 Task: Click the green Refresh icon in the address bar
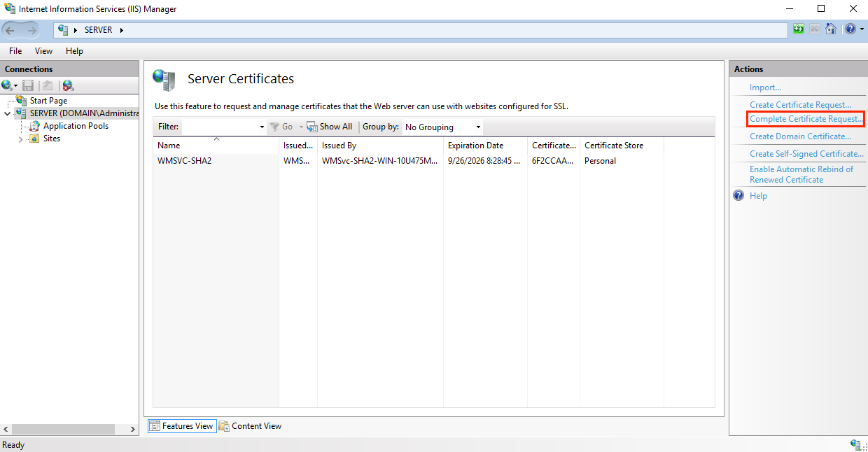798,29
